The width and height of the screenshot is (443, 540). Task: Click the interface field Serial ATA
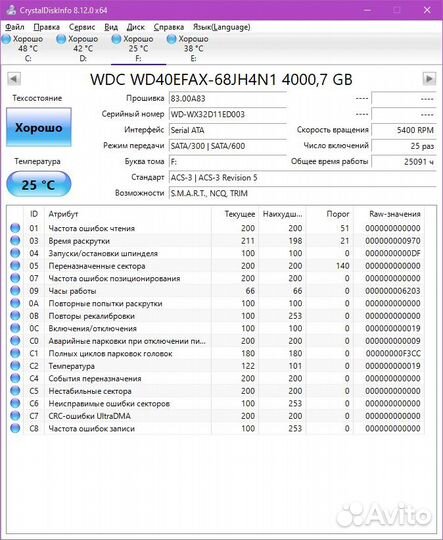tap(227, 130)
